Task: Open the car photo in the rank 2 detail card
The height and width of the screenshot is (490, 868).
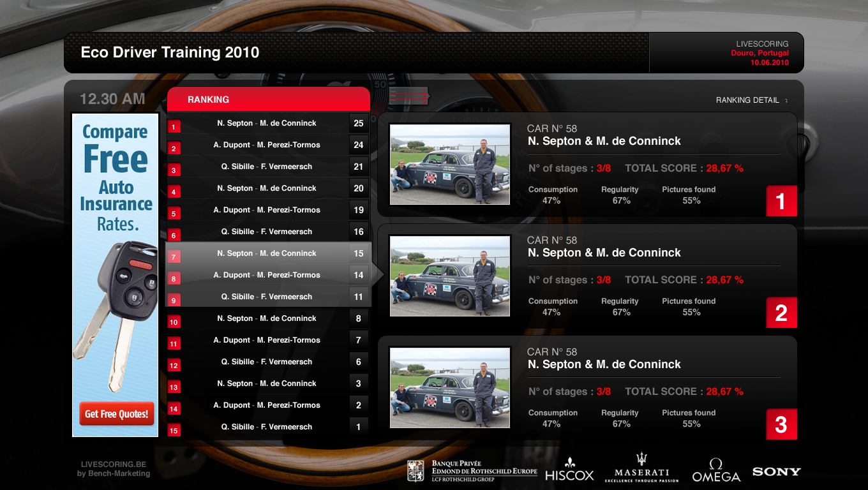Action: [450, 276]
